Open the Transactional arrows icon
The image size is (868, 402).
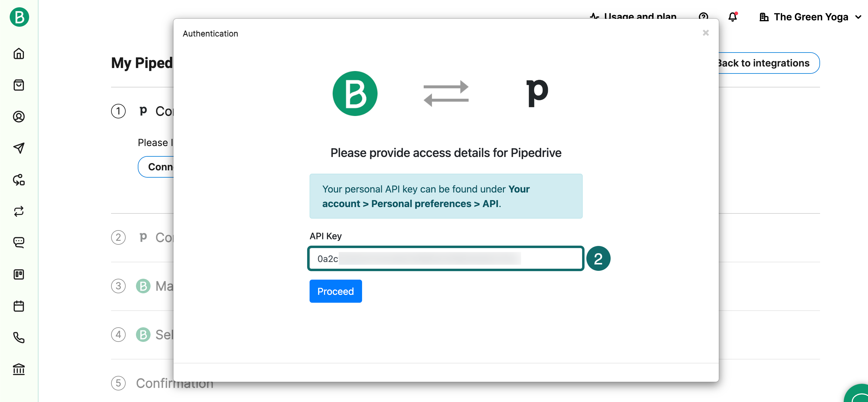19,211
